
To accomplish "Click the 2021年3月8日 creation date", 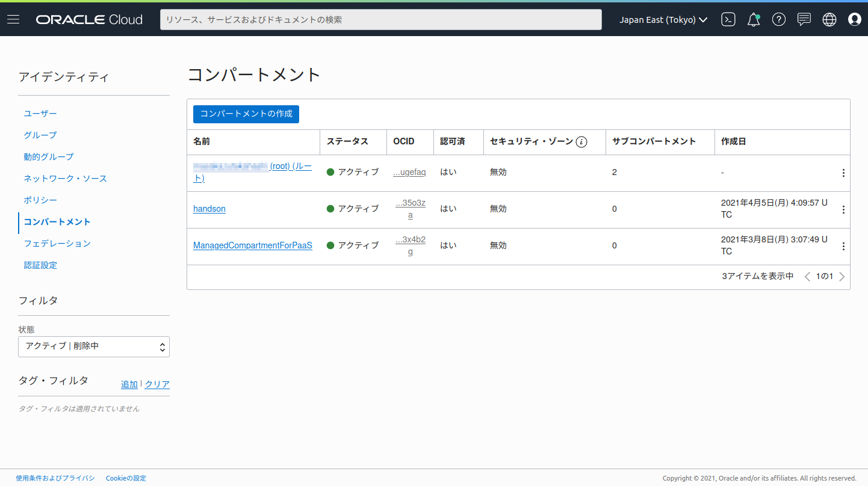I will click(774, 245).
